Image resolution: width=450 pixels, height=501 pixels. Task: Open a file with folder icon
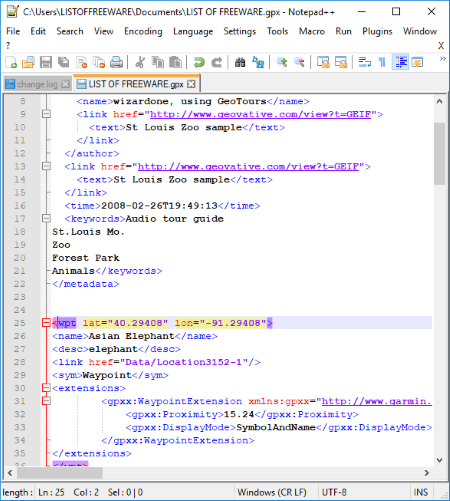(28, 62)
